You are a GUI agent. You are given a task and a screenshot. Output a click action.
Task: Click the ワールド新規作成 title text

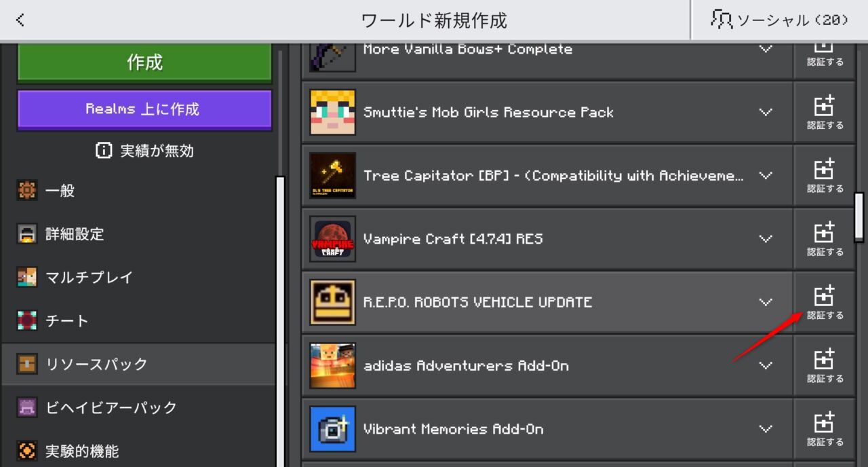pyautogui.click(x=434, y=20)
